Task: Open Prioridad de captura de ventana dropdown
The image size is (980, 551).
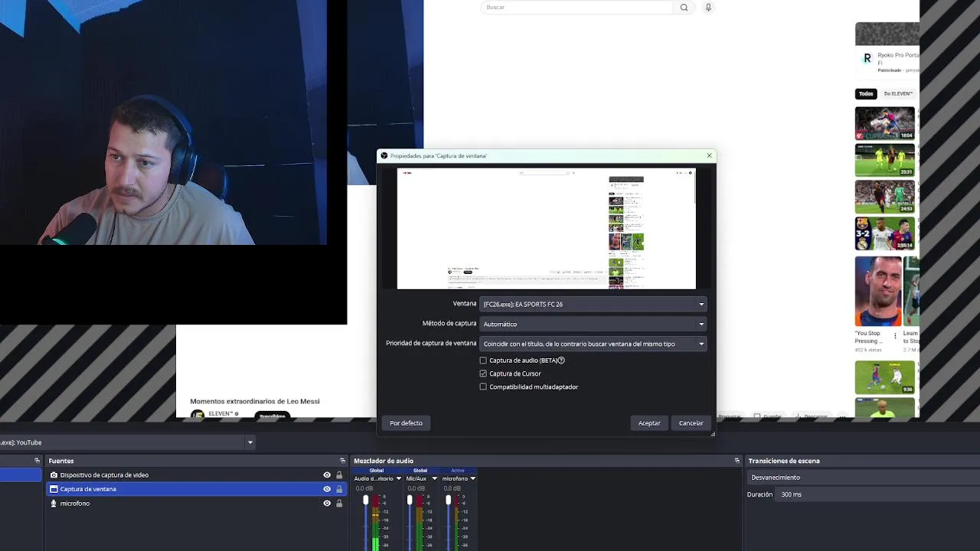Action: click(x=593, y=344)
